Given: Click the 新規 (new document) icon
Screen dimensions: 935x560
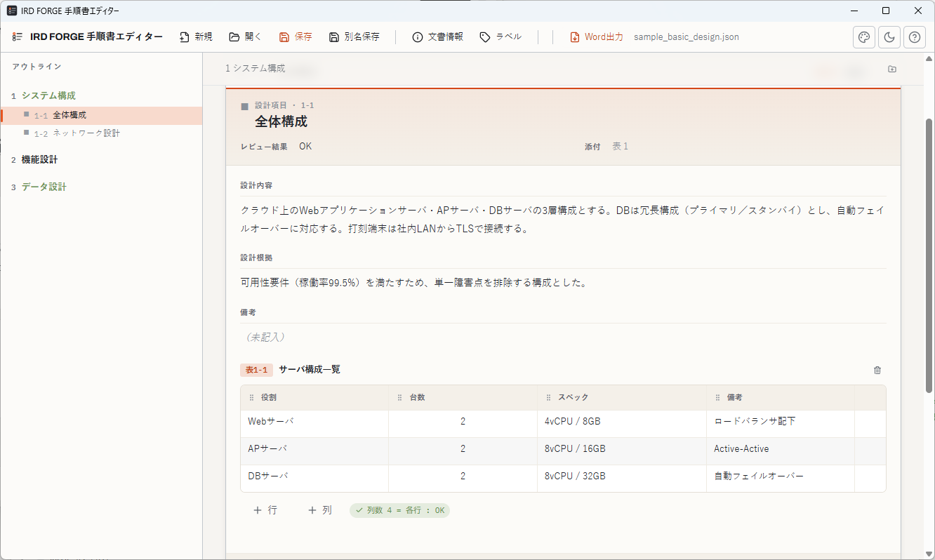Looking at the screenshot, I should (x=185, y=36).
